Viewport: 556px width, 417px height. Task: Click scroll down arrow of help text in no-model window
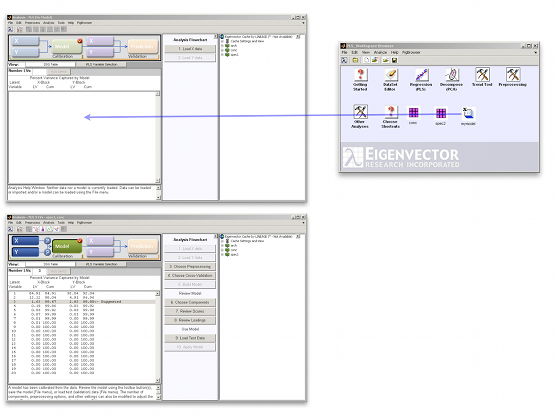[158, 198]
